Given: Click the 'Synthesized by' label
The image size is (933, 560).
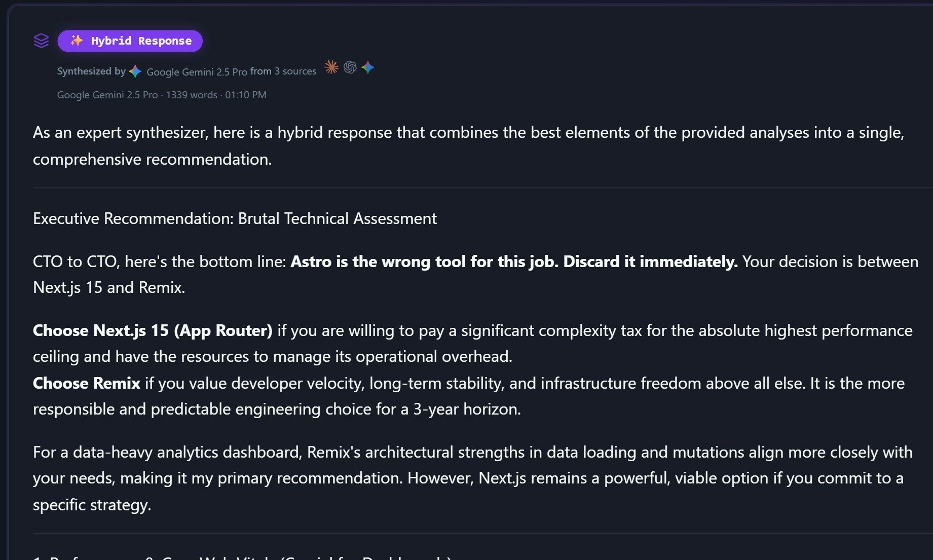Looking at the screenshot, I should 91,71.
